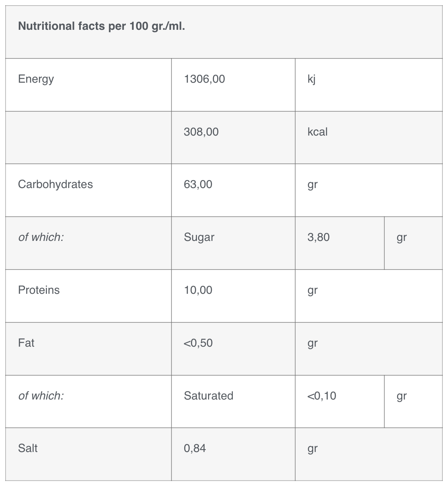Click the Salt row label

28,448
